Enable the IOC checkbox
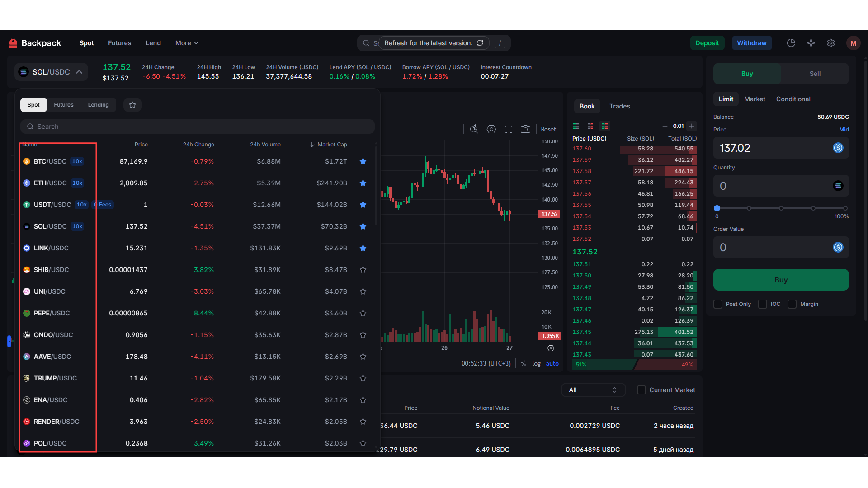This screenshot has height=488, width=868. tap(763, 304)
